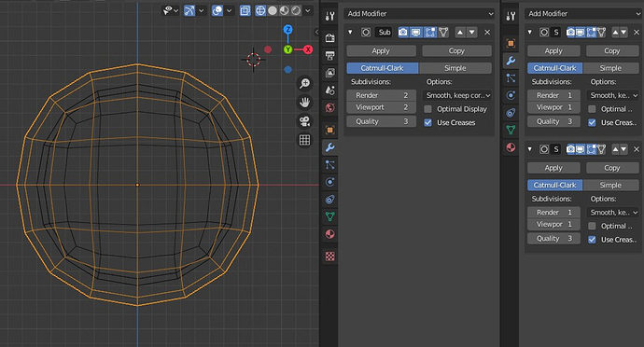
Task: Switch to rendered viewport shading
Action: click(x=296, y=10)
